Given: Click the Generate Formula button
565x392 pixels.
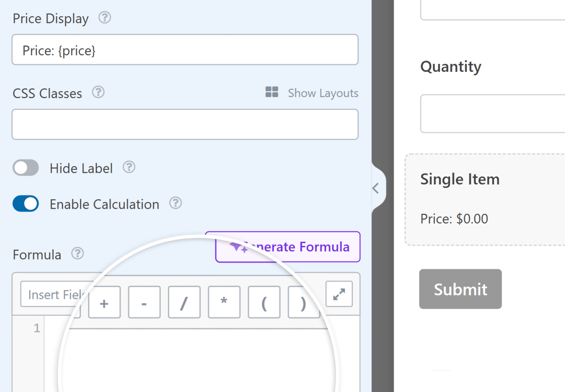Looking at the screenshot, I should point(288,247).
